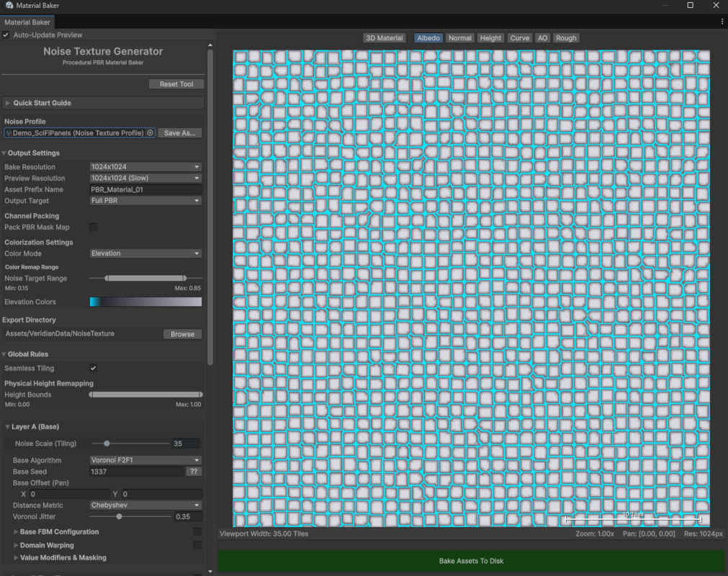The width and height of the screenshot is (728, 576).
Task: Open the Base Algorithm dropdown
Action: [145, 460]
